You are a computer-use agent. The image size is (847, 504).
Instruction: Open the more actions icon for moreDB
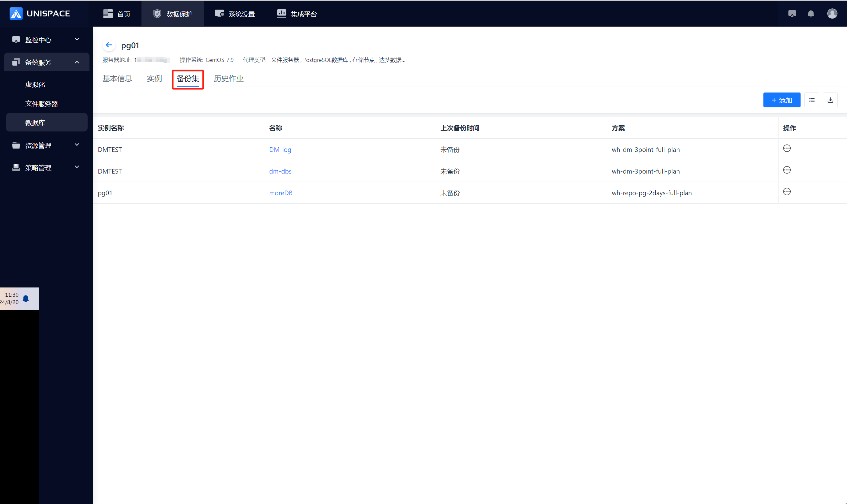[x=787, y=192]
